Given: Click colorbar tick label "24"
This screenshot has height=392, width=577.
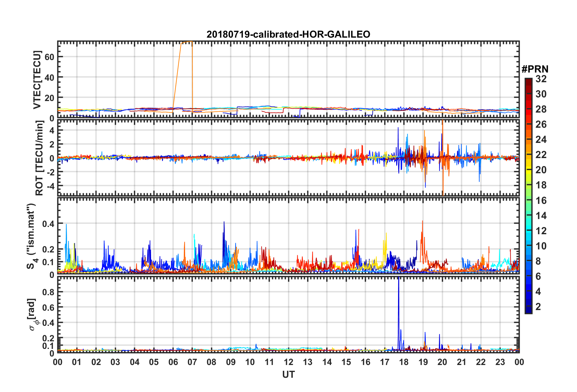Looking at the screenshot, I should click(541, 140).
